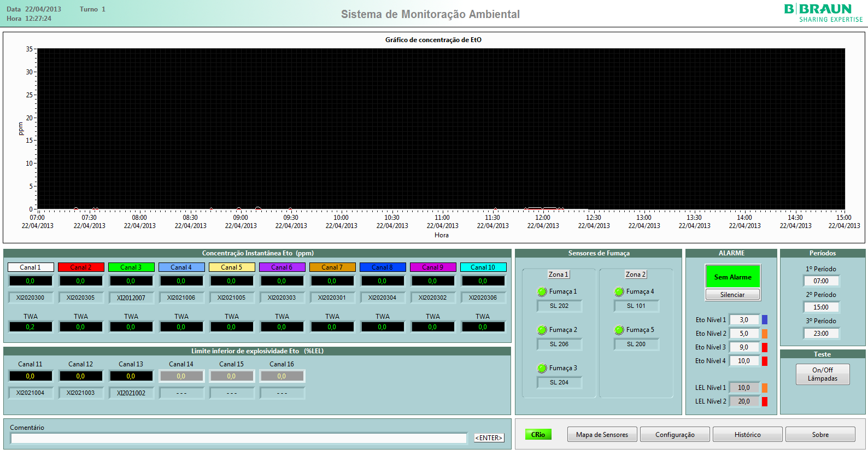Open the Configuração screen
Image resolution: width=868 pixels, height=455 pixels.
[675, 434]
